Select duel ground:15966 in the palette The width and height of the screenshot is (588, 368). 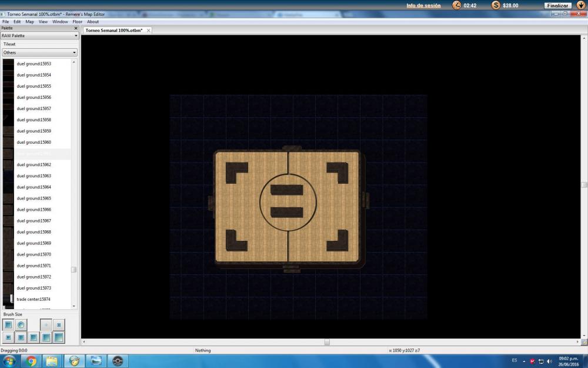click(36, 210)
